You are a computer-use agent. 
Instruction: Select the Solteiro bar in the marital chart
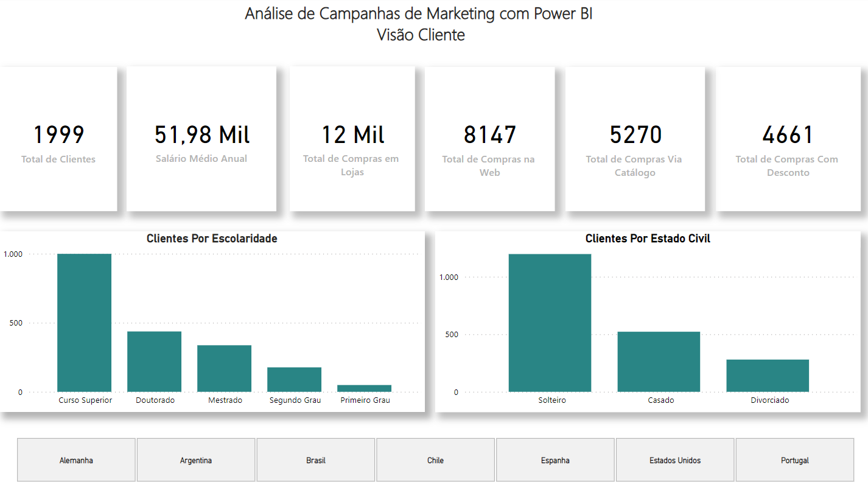tap(550, 323)
